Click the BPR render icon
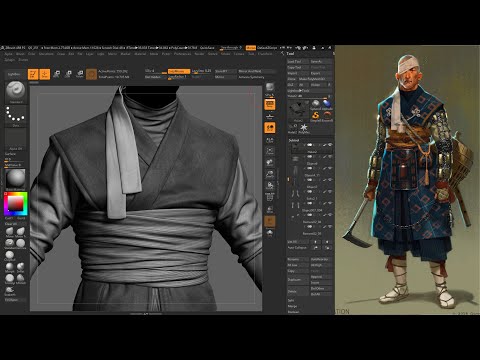The width and height of the screenshot is (480, 360). tap(270, 87)
